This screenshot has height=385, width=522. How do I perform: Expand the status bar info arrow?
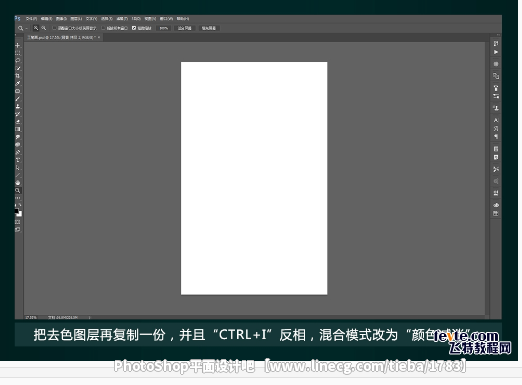click(x=89, y=317)
